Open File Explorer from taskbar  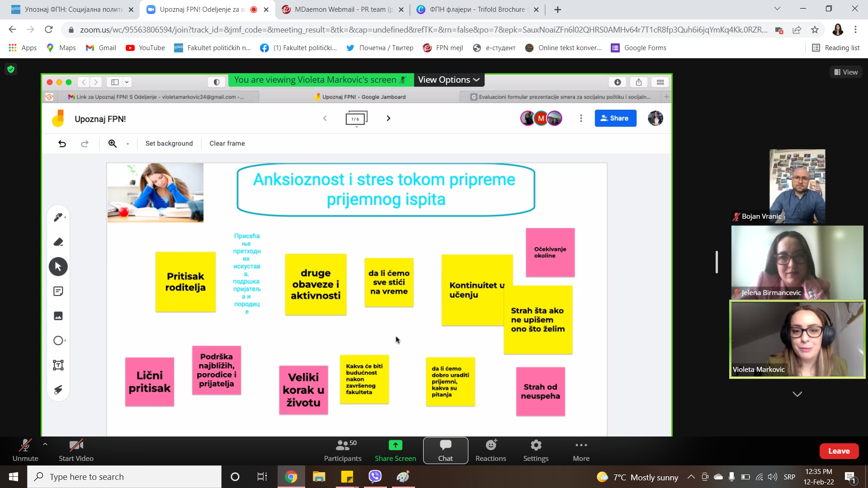[x=319, y=477]
